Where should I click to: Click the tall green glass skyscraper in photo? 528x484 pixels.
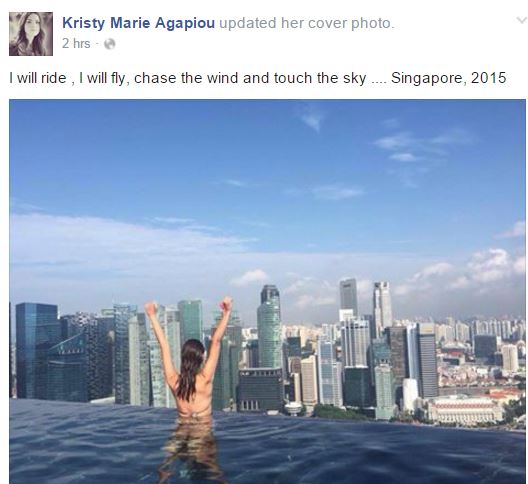tap(269, 327)
